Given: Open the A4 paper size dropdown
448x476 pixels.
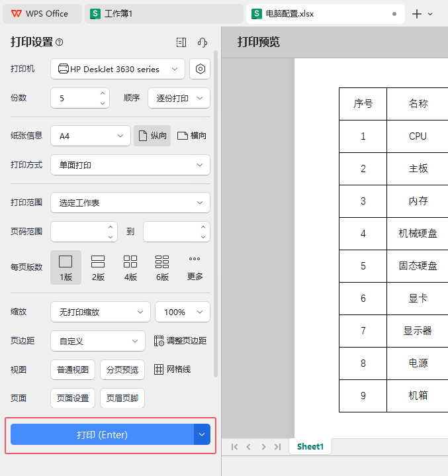Looking at the screenshot, I should click(91, 136).
